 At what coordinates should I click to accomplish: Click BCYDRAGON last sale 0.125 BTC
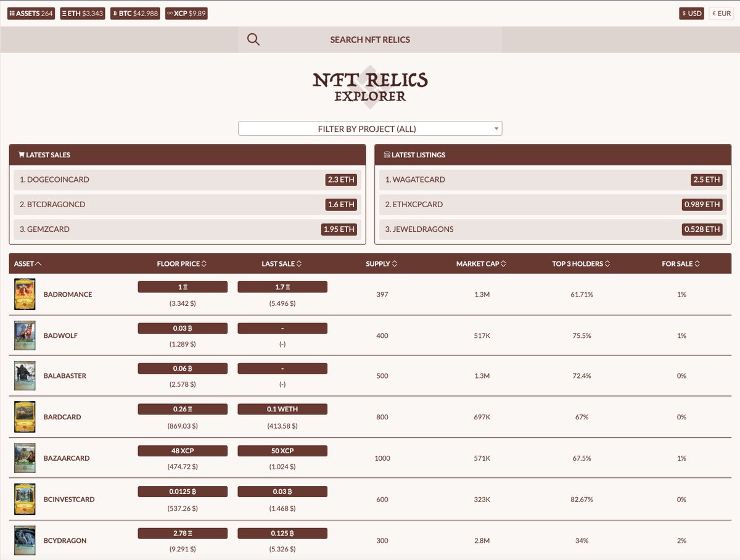coord(282,532)
